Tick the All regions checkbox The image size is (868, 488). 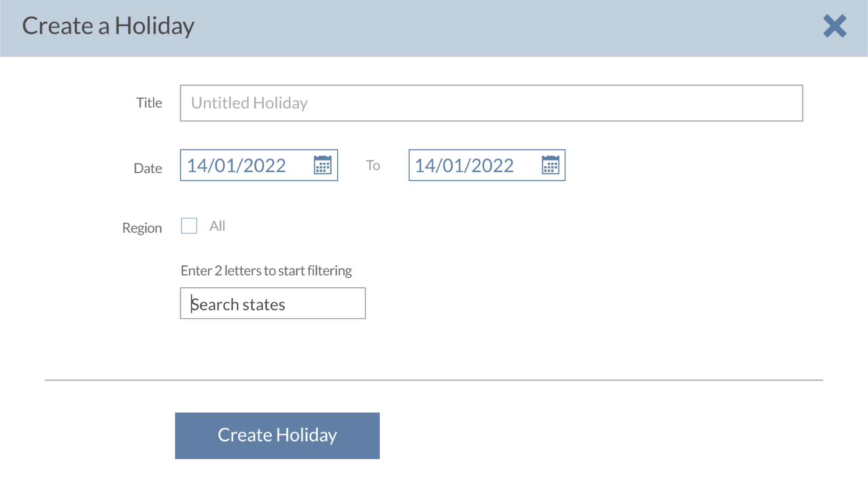coord(189,226)
